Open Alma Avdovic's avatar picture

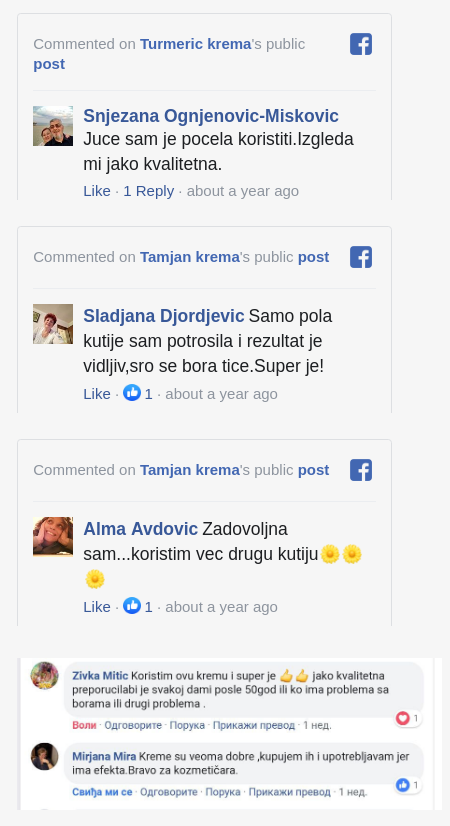pos(53,536)
